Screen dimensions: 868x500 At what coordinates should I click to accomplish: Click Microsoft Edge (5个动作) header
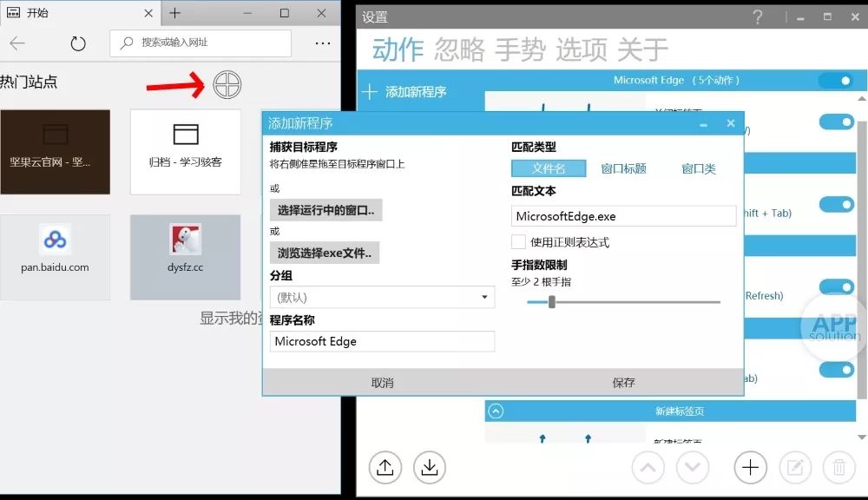pos(676,80)
